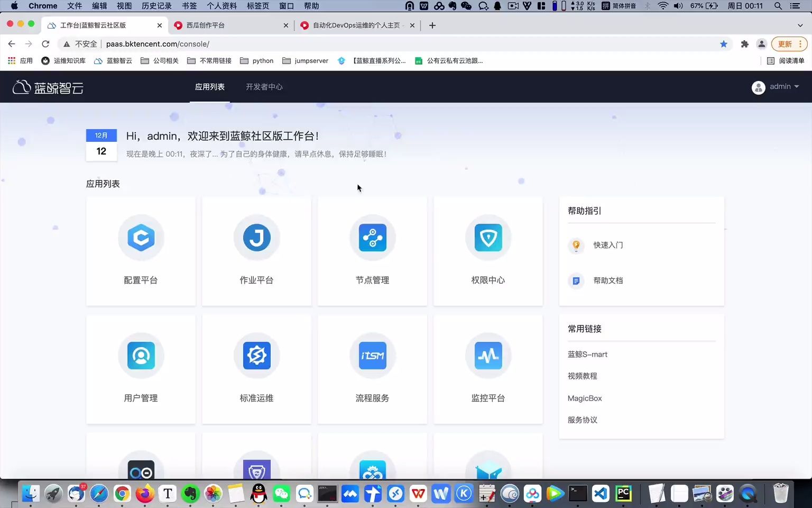Image resolution: width=812 pixels, height=508 pixels.
Task: Open the 不常用链接 bookmark folder
Action: (x=209, y=61)
